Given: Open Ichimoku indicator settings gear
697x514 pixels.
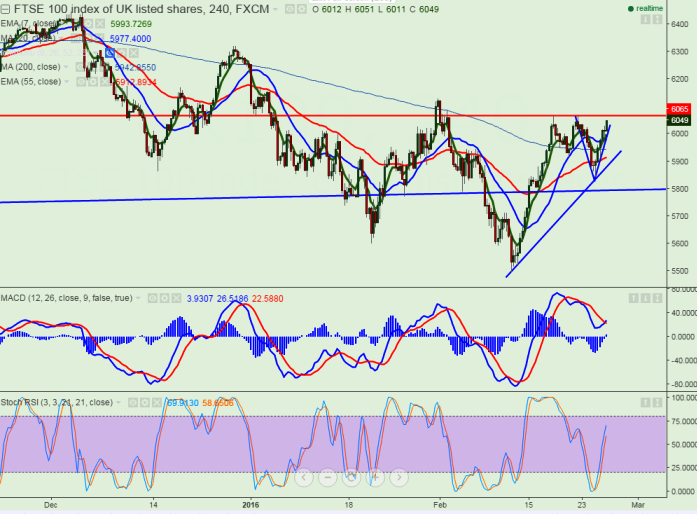Looking at the screenshot, I should coord(122,53).
